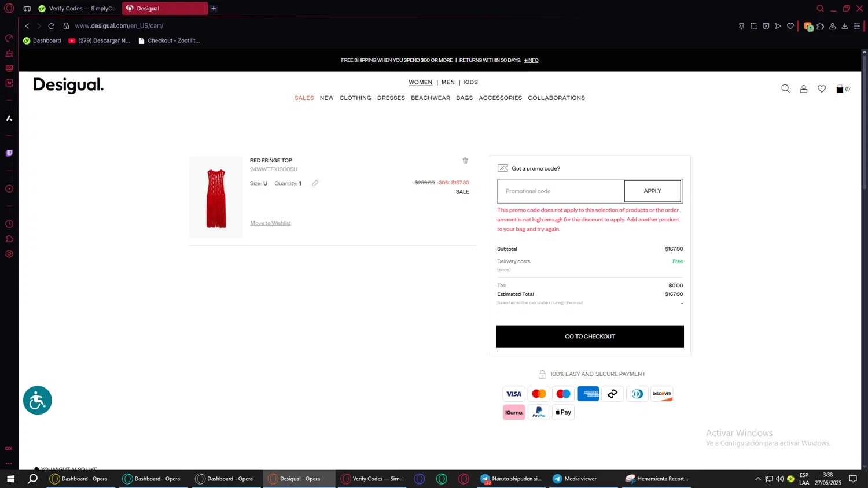Click Move to Wishlist link
Screen dimensions: 868x488
coord(270,223)
